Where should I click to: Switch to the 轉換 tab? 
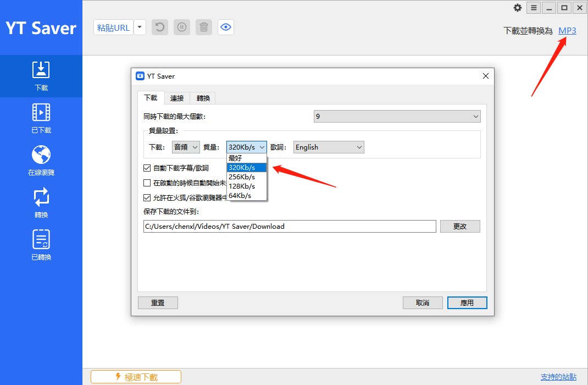pyautogui.click(x=203, y=98)
